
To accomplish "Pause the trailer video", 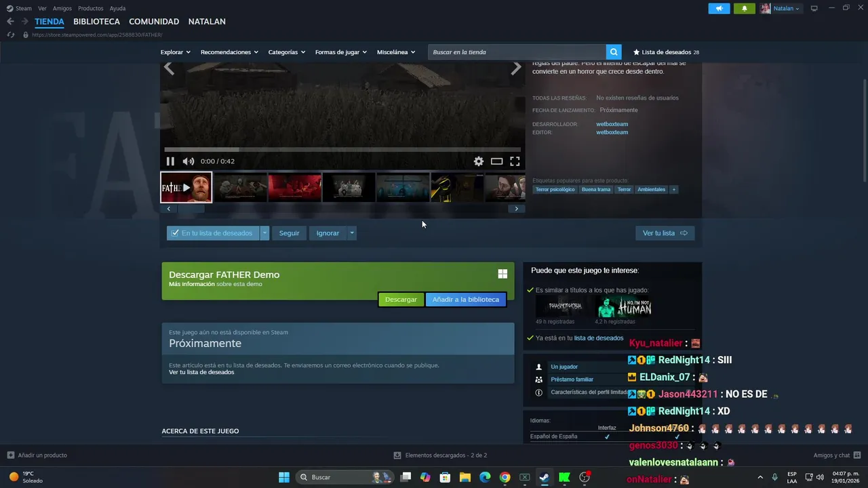I will coord(170,161).
